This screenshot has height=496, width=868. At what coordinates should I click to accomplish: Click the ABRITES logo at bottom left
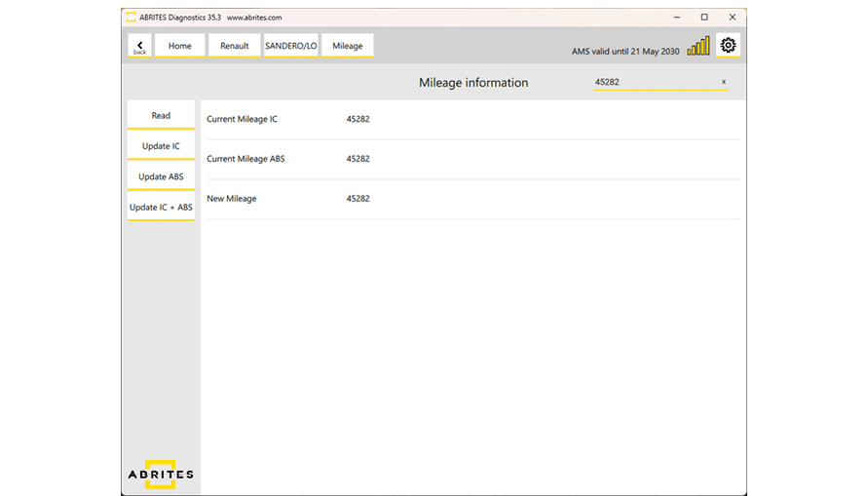161,473
